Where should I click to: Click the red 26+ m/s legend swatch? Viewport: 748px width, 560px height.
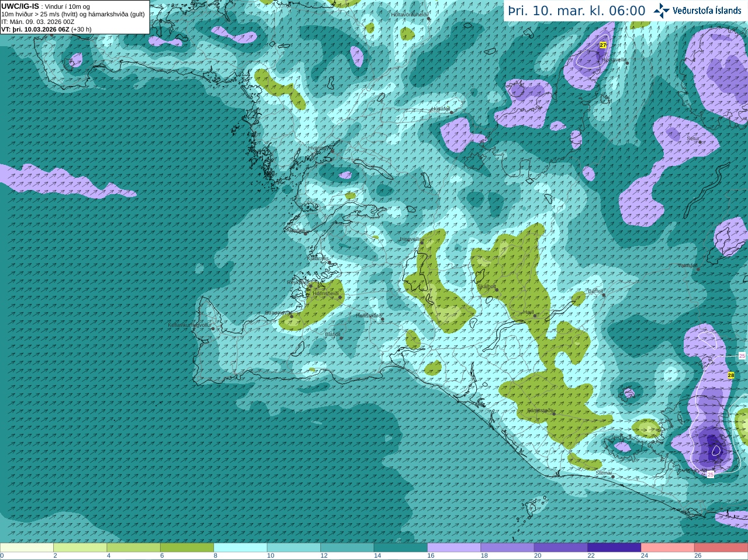[721, 548]
